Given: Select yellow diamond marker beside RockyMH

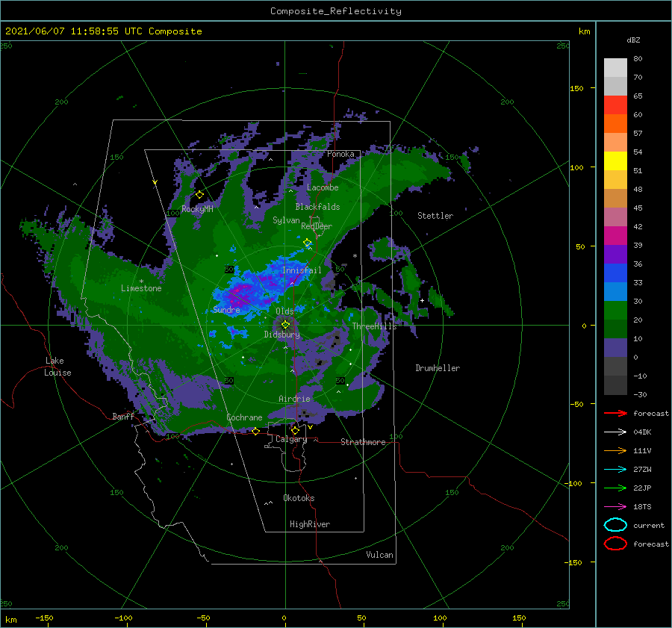Looking at the screenshot, I should click(199, 195).
